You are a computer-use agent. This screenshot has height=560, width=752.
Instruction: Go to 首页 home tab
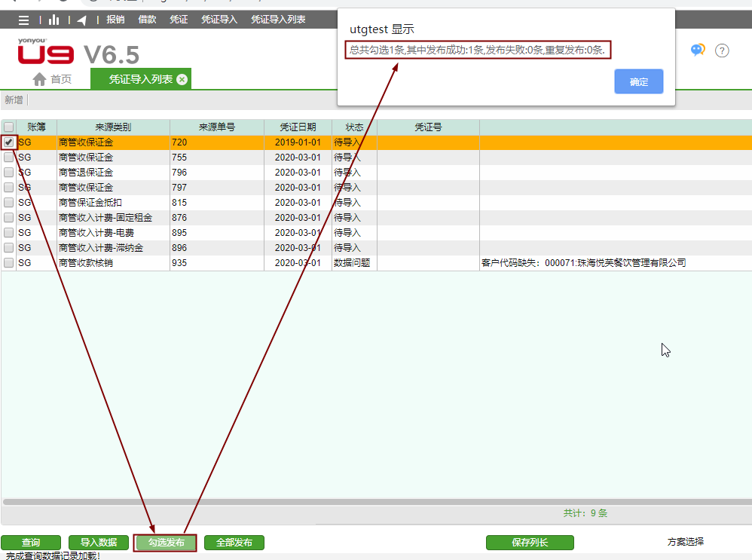[53, 79]
